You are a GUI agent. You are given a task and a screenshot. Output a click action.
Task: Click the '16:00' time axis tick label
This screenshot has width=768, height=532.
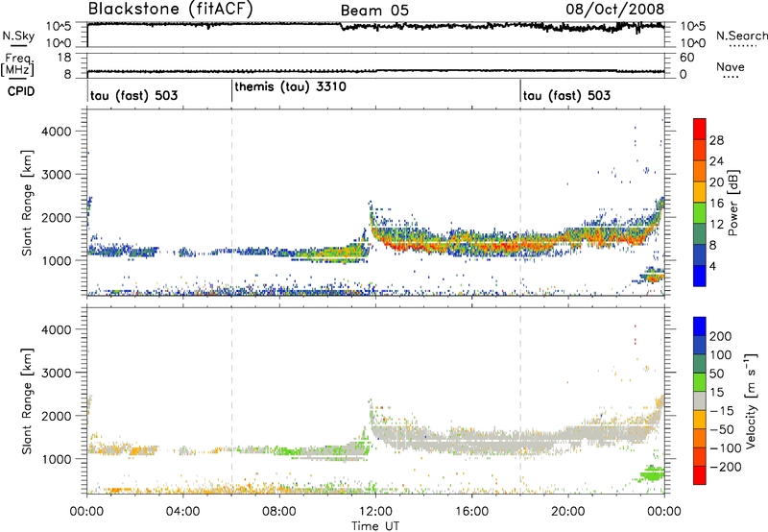pos(471,512)
